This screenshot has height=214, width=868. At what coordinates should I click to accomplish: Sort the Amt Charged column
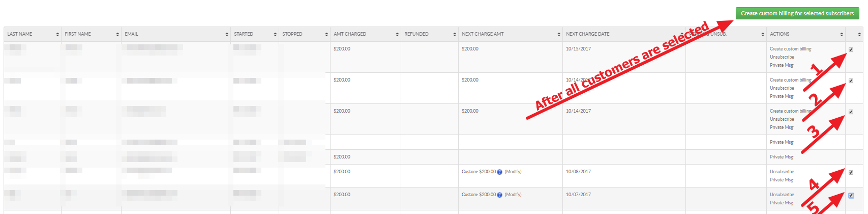click(x=397, y=34)
